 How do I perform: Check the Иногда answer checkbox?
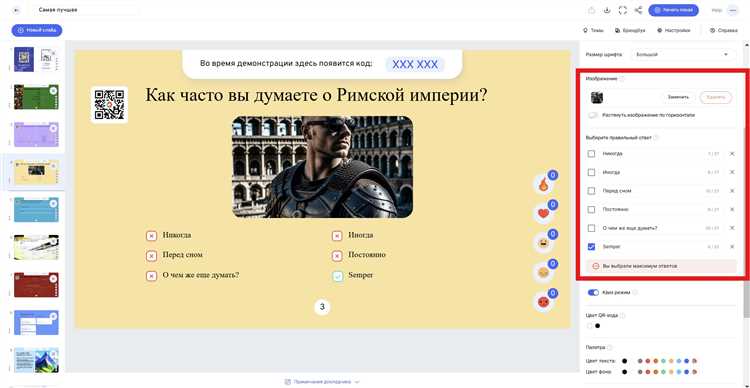[591, 172]
